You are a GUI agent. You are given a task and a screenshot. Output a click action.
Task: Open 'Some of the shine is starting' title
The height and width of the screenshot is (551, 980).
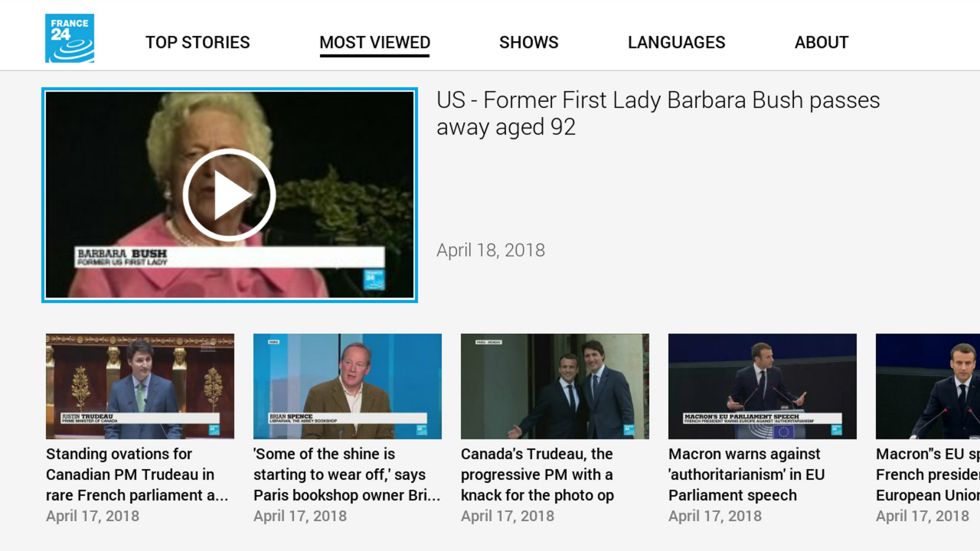[x=348, y=474]
